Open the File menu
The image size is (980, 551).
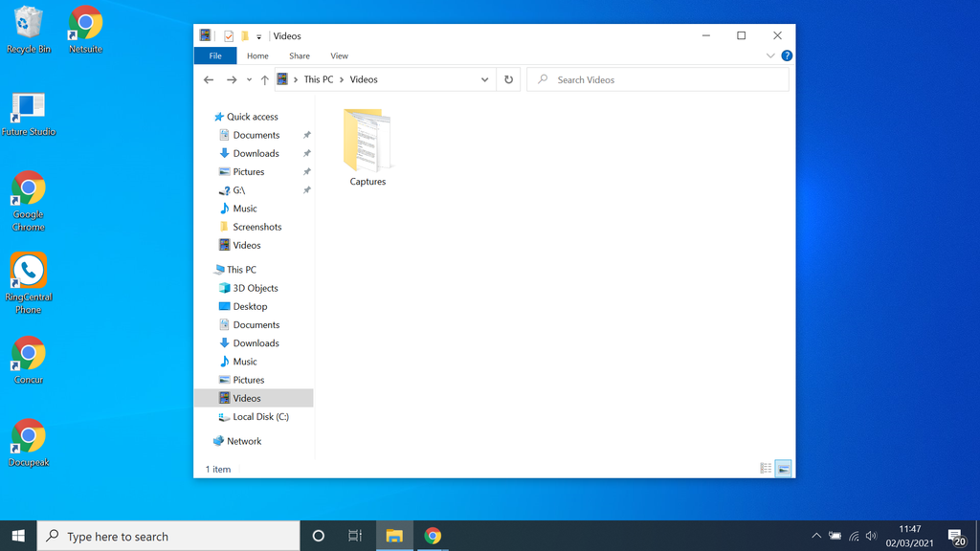[215, 55]
